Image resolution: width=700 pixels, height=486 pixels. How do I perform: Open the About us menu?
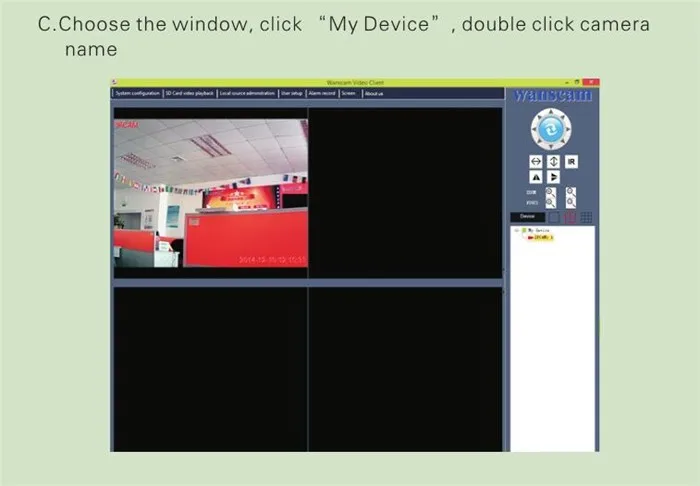(374, 94)
